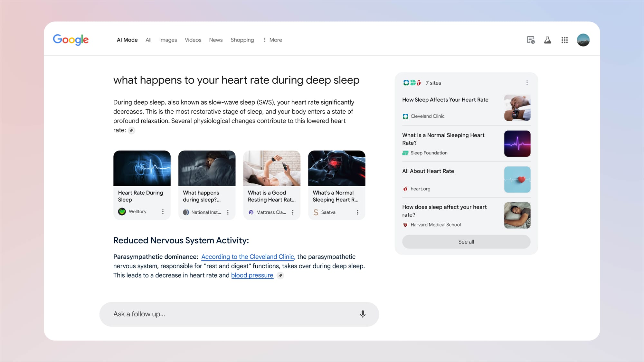
Task: Open the Google apps grid
Action: tap(564, 40)
